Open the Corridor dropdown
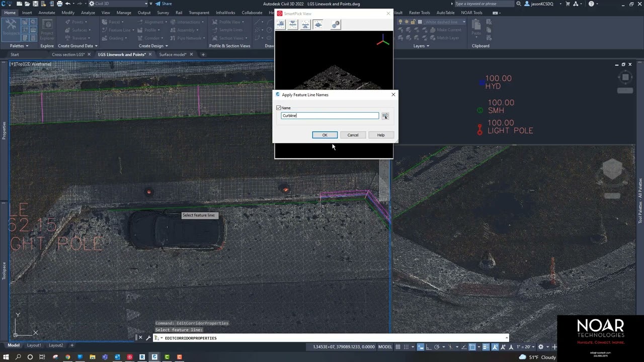Image resolution: width=644 pixels, height=362 pixels. (151, 38)
